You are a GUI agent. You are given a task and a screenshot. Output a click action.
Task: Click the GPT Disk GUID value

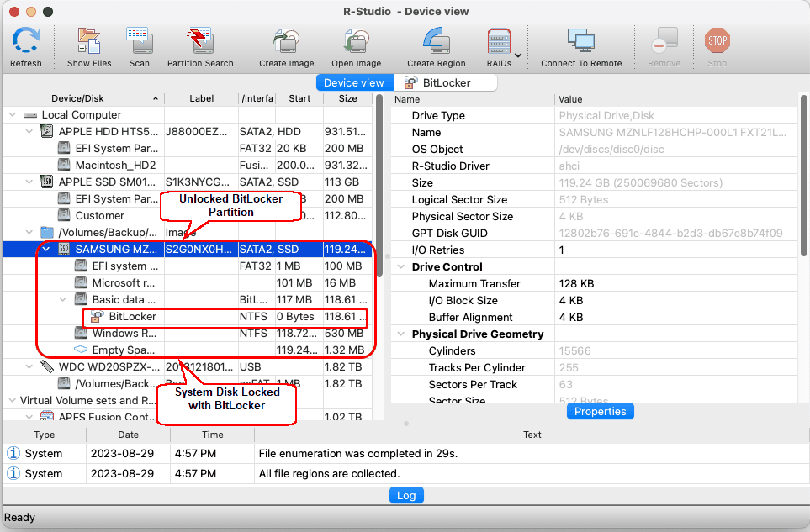(x=670, y=234)
